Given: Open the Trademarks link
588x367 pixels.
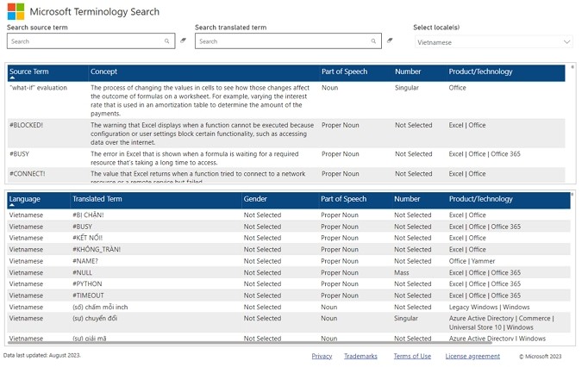Looking at the screenshot, I should 360,356.
